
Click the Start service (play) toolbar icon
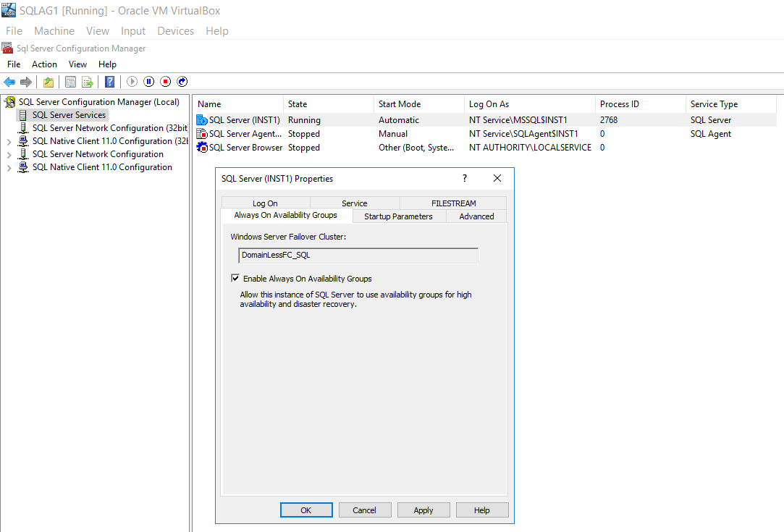click(x=132, y=81)
